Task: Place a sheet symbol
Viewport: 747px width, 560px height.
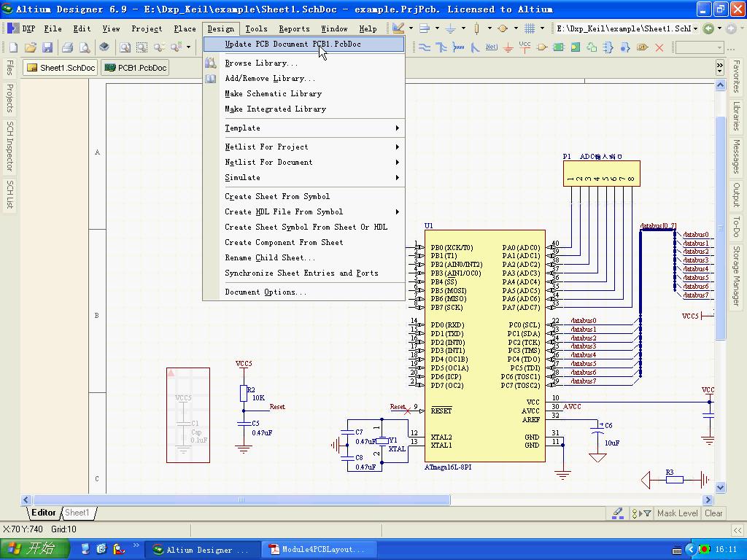Action: point(558,47)
